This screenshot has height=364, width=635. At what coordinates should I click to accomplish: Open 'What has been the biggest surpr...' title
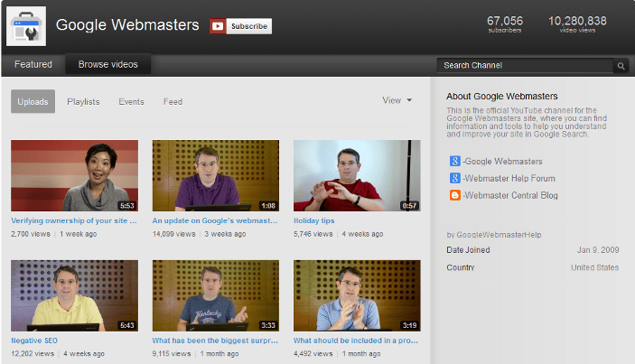tap(215, 341)
